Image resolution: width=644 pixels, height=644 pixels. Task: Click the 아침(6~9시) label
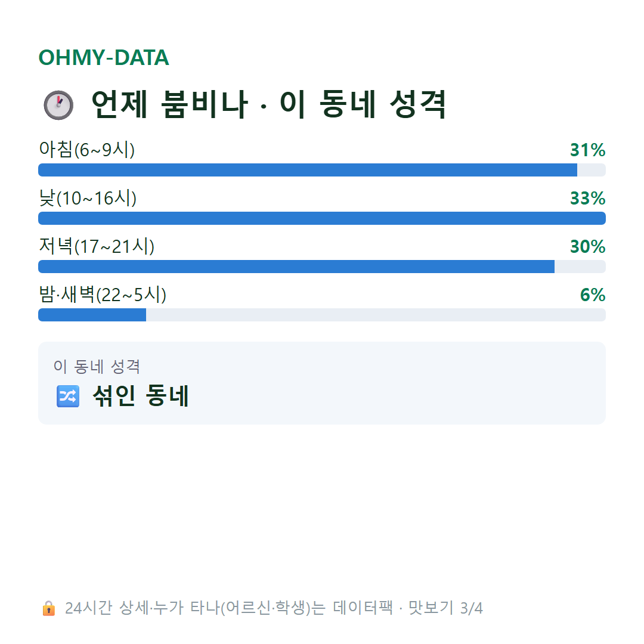pos(86,150)
